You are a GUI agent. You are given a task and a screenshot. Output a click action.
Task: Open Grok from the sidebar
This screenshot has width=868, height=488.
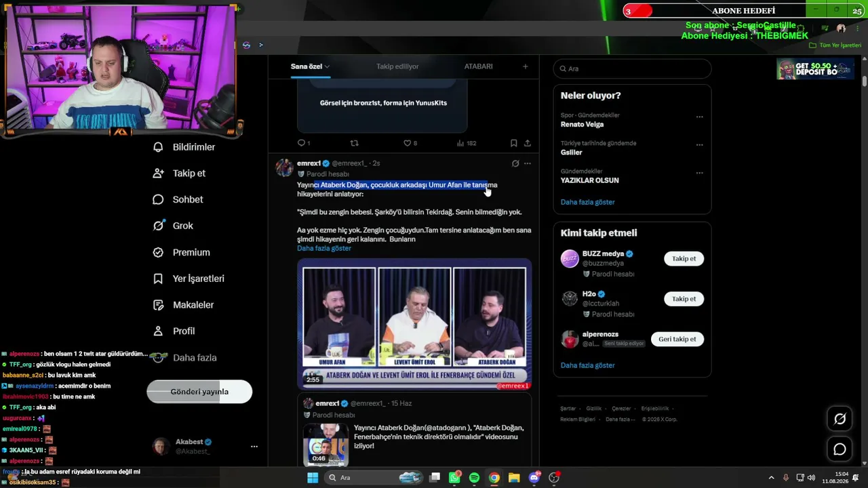click(173, 226)
